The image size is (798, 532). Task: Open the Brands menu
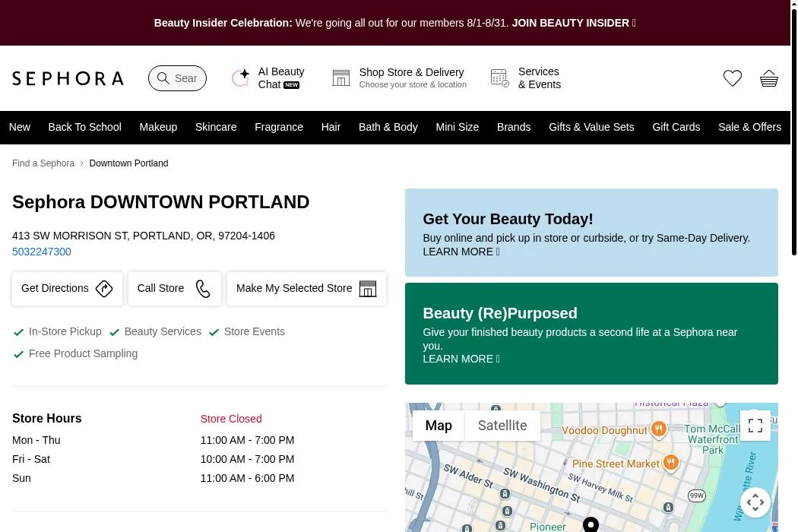click(x=514, y=127)
